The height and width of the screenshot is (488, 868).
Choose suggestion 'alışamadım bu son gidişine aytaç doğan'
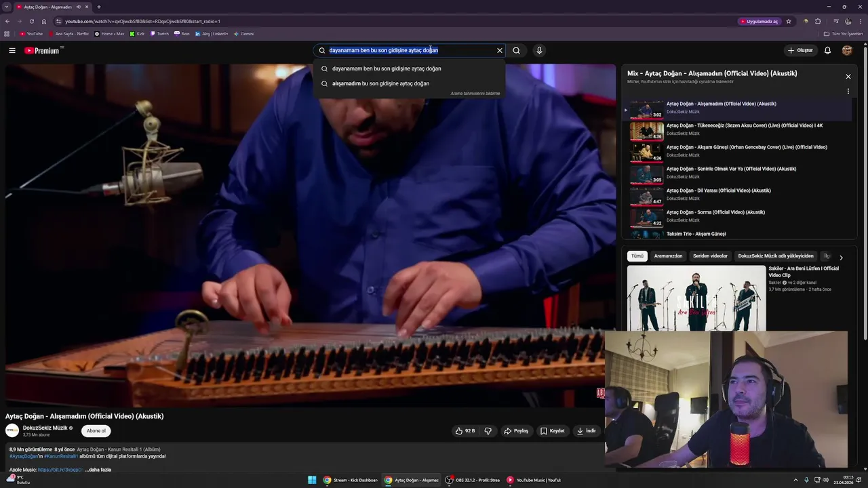click(x=410, y=83)
